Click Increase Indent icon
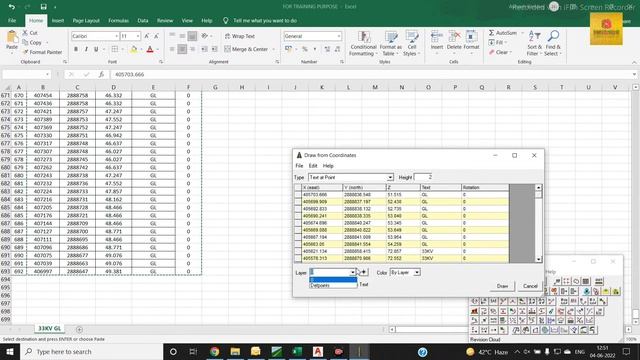The image size is (640, 360). 214,49
